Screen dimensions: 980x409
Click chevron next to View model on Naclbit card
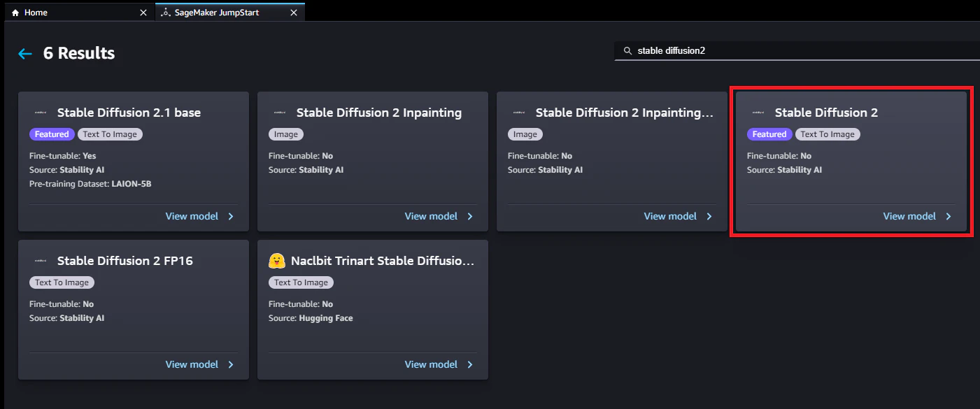[470, 364]
